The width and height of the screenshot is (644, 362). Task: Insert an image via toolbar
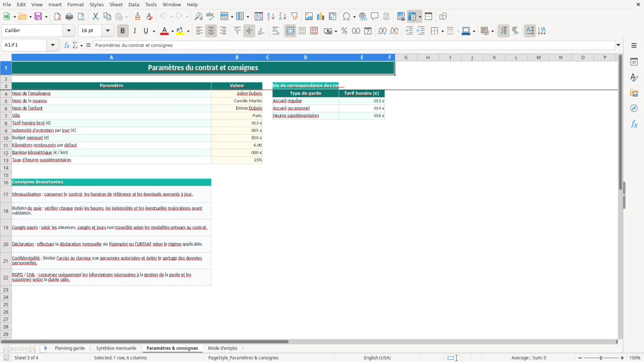click(x=309, y=17)
